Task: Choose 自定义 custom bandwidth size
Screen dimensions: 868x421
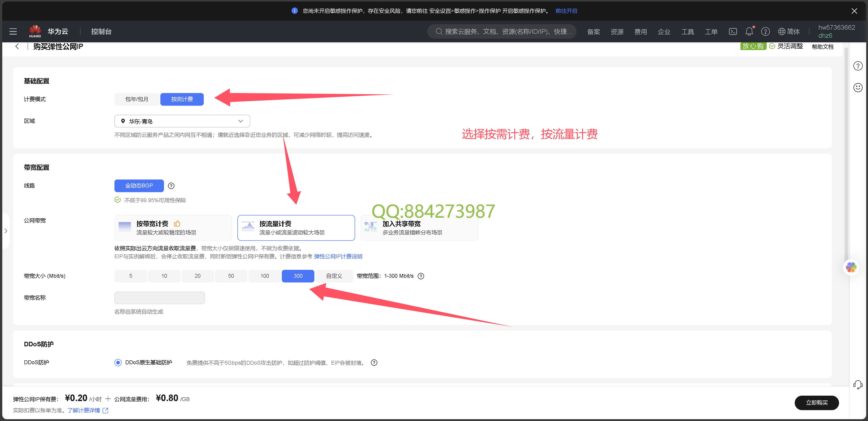Action: pos(334,276)
